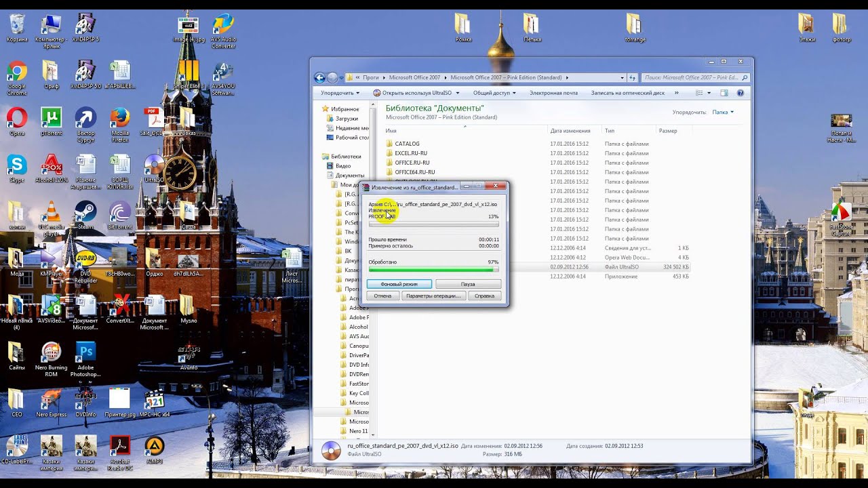
Task: Click 'Справка' help button in dialog
Action: [484, 296]
